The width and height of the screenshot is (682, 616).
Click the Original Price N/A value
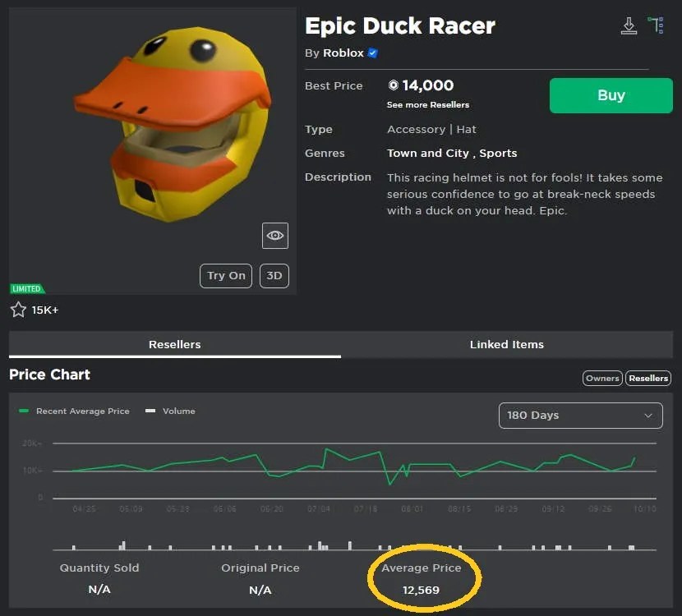(x=260, y=590)
